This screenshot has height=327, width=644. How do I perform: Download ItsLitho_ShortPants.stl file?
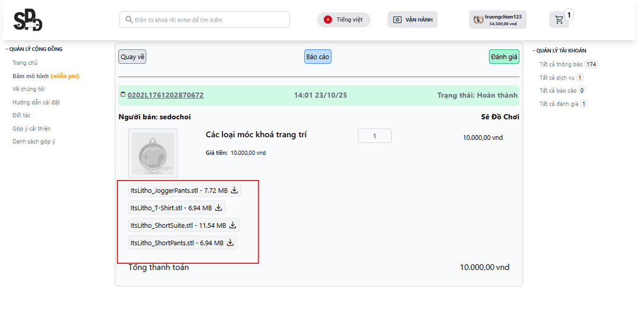click(230, 243)
